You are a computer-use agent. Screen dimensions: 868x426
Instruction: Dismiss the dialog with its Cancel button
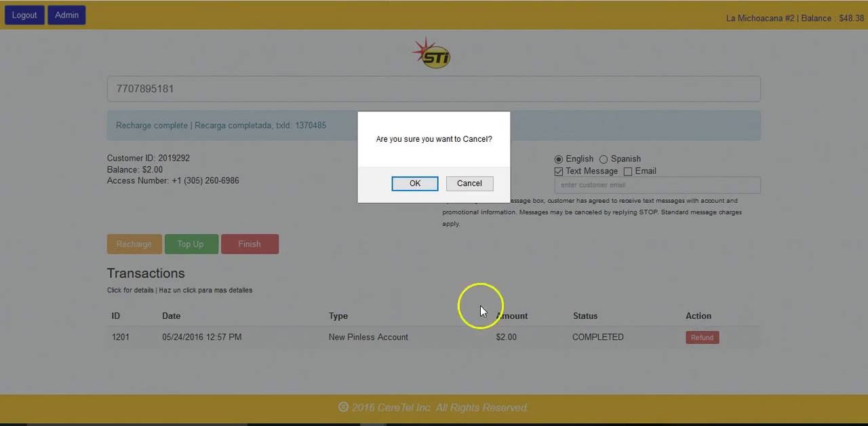[x=469, y=183]
